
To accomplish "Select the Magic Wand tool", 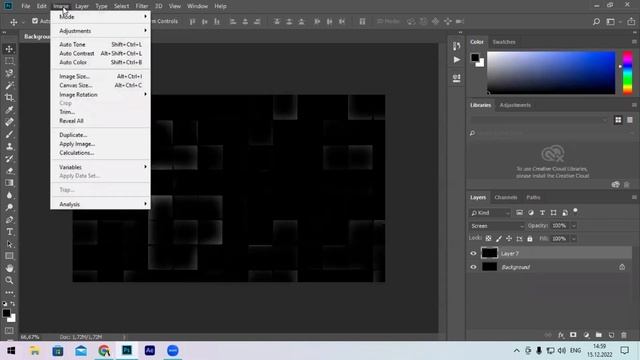I will (x=9, y=85).
